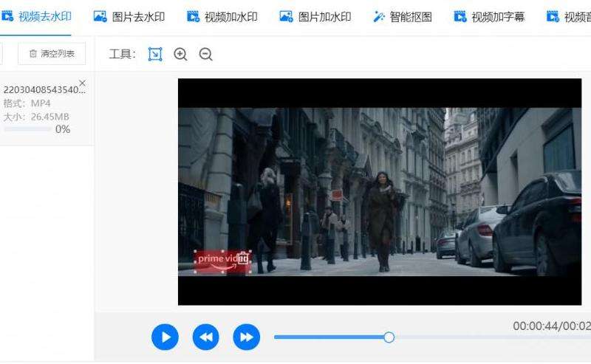Image resolution: width=591 pixels, height=364 pixels.
Task: Click the playback progress slider handle
Action: 389,337
